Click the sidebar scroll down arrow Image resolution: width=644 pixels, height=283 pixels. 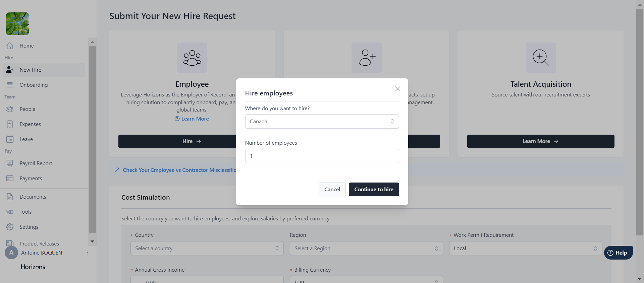(92, 241)
